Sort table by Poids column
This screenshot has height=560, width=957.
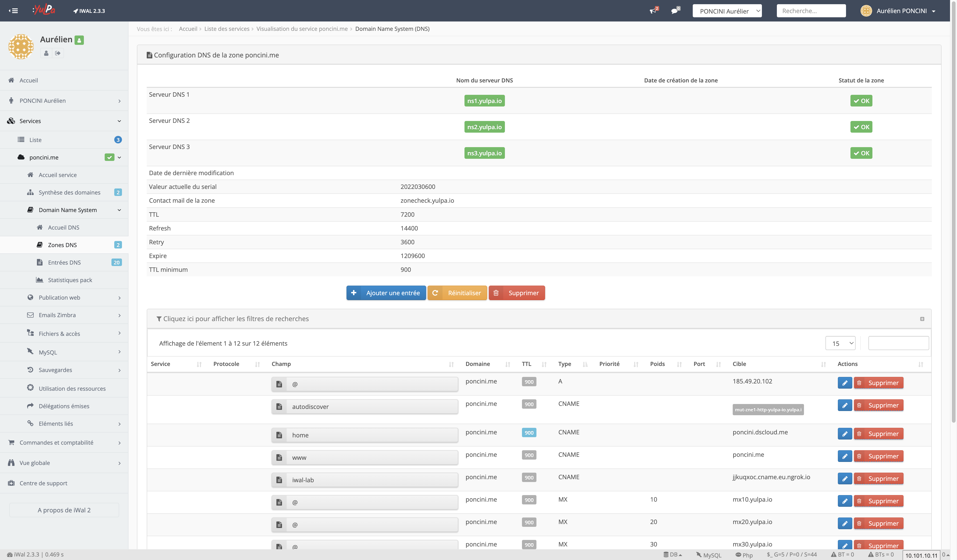pyautogui.click(x=666, y=364)
